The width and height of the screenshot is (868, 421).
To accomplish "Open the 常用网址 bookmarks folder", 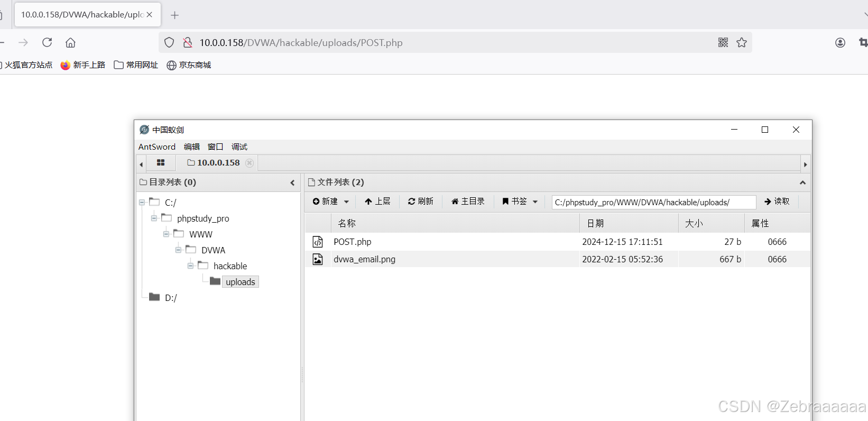I will pos(136,65).
